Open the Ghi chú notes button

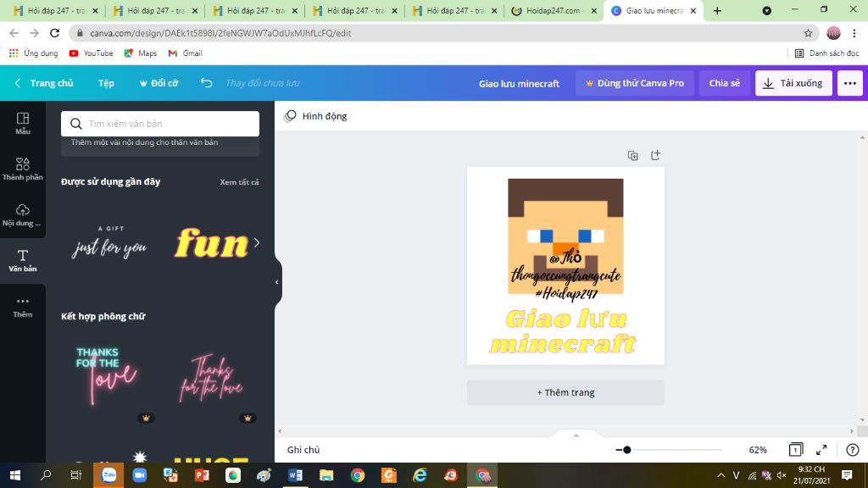click(303, 450)
